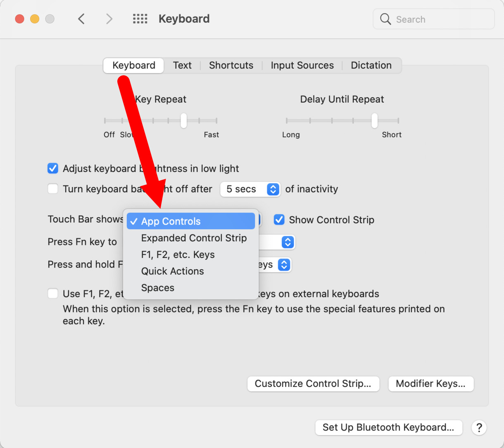Toggle Adjust keyboard brightness in low light
The width and height of the screenshot is (504, 448).
[x=53, y=168]
